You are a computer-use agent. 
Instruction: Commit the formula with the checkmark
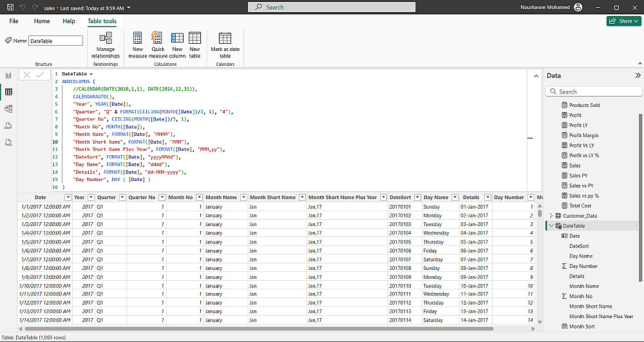tap(40, 75)
